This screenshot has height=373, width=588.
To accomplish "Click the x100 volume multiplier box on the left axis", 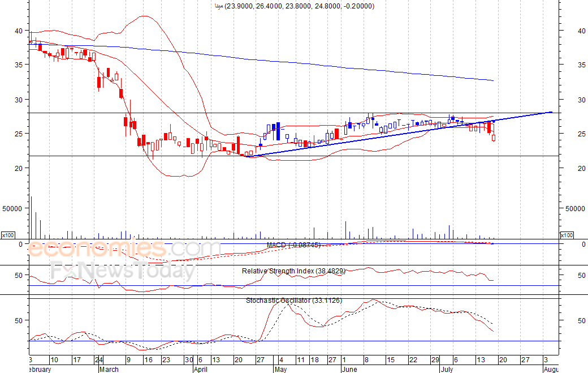I will pyautogui.click(x=8, y=235).
